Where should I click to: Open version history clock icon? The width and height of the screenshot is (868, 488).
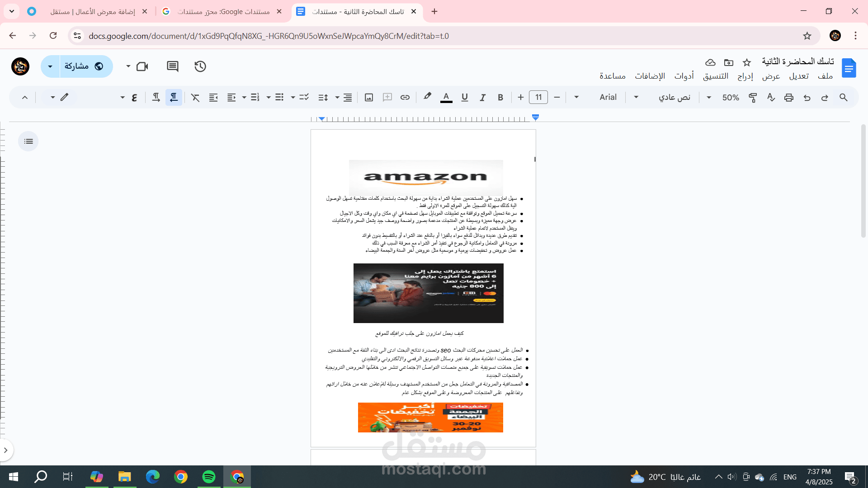[x=200, y=66]
